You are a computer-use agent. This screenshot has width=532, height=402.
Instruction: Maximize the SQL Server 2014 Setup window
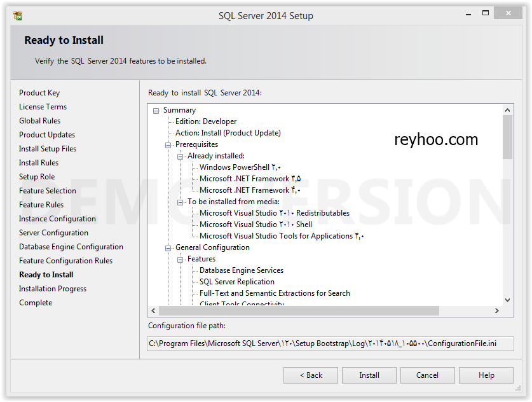coord(486,13)
